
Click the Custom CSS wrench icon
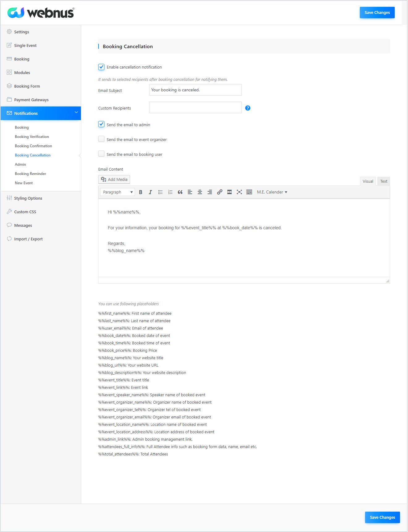(x=9, y=211)
